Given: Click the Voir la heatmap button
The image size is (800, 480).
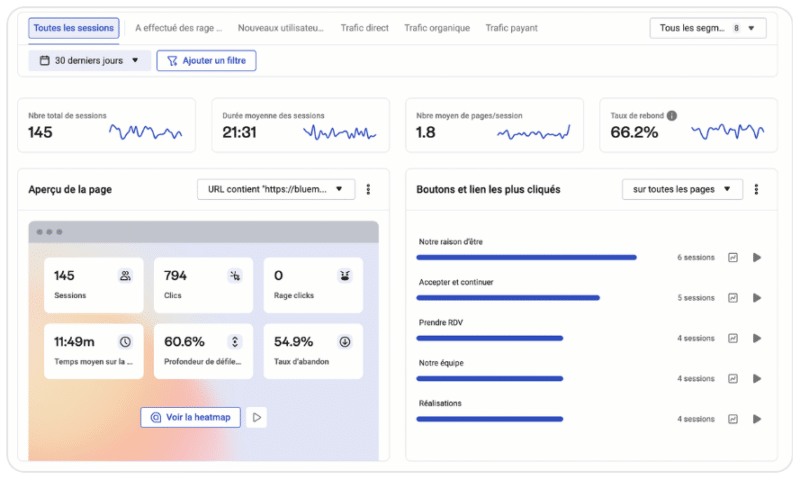Looking at the screenshot, I should (x=191, y=417).
